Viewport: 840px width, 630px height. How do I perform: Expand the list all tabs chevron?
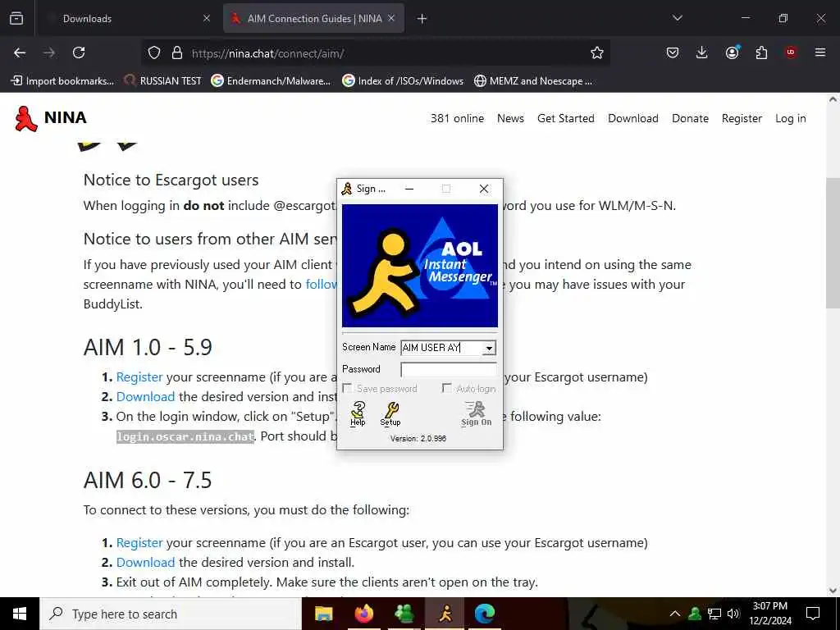pos(677,18)
